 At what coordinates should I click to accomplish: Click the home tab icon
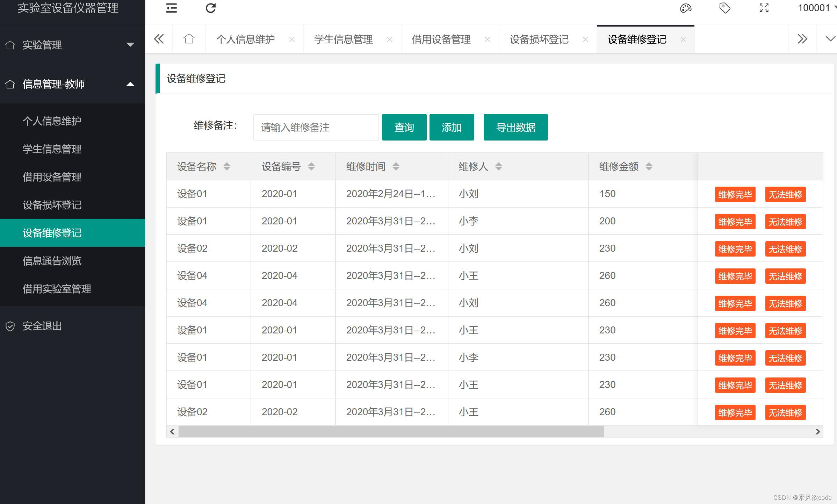point(189,39)
